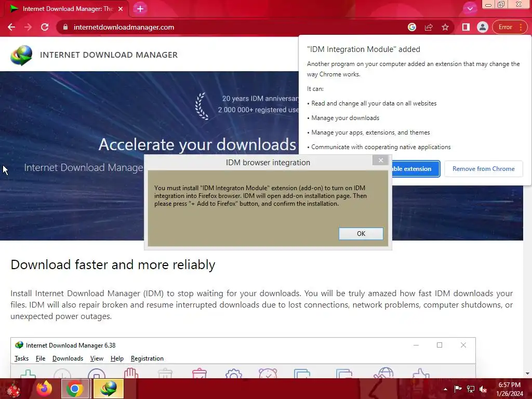This screenshot has width=532, height=399.
Task: Click the Add URL plus icon in IDM toolbar
Action: [x=28, y=373]
